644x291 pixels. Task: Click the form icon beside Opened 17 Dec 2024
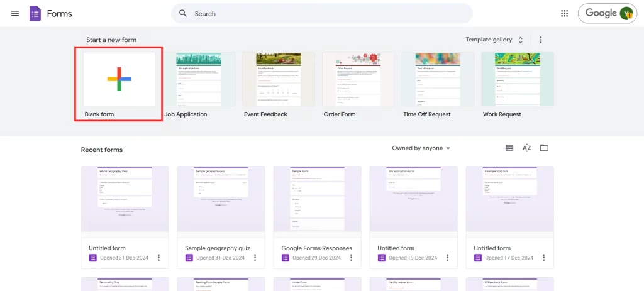click(478, 258)
